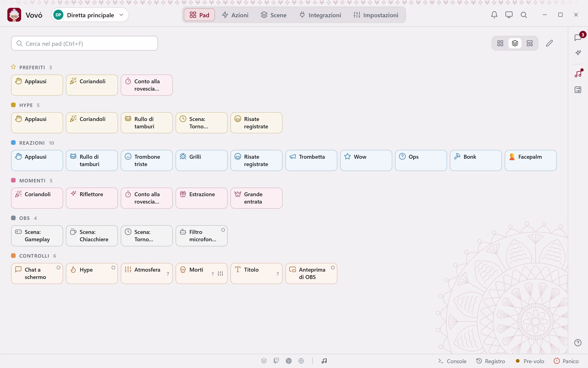
Task: Toggle the Chat a schermo control
Action: point(37,273)
